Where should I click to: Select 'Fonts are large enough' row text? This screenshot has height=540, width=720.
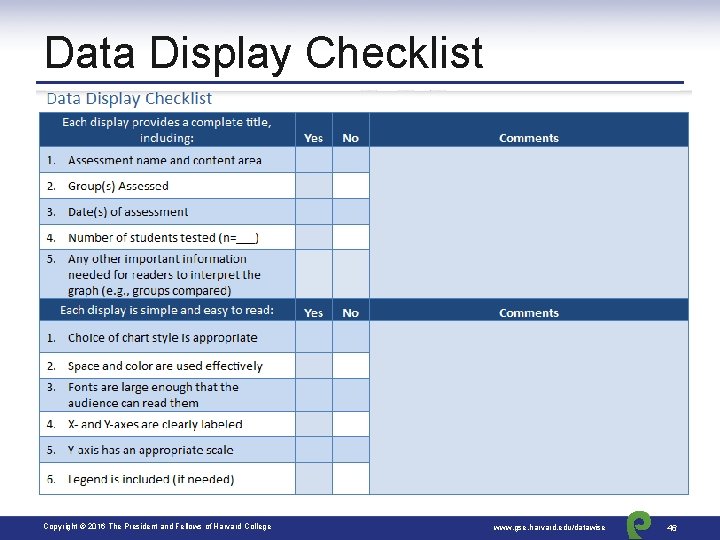(153, 395)
